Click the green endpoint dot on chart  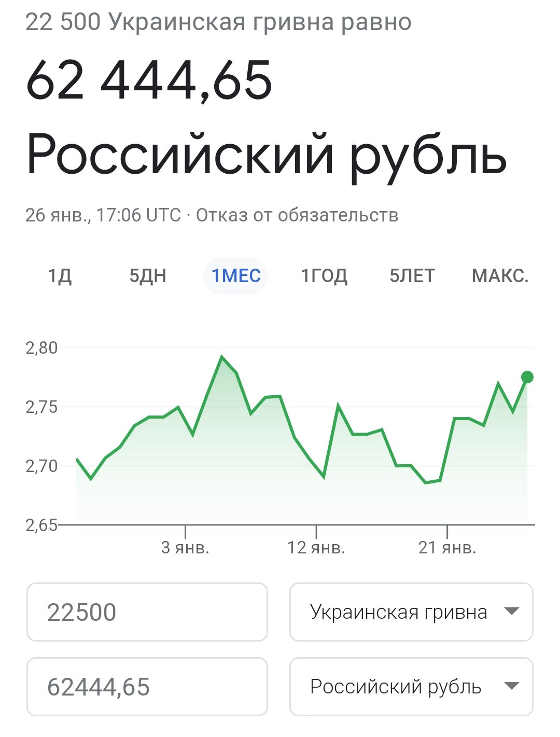[527, 377]
